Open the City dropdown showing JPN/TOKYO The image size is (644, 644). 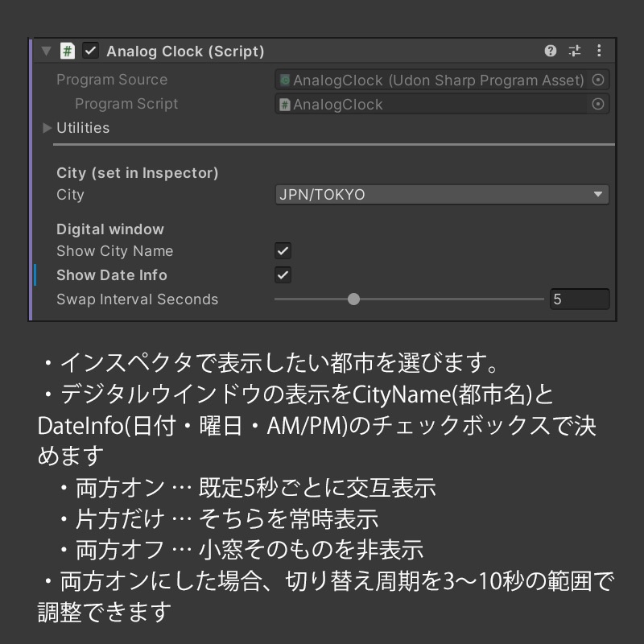(x=442, y=194)
